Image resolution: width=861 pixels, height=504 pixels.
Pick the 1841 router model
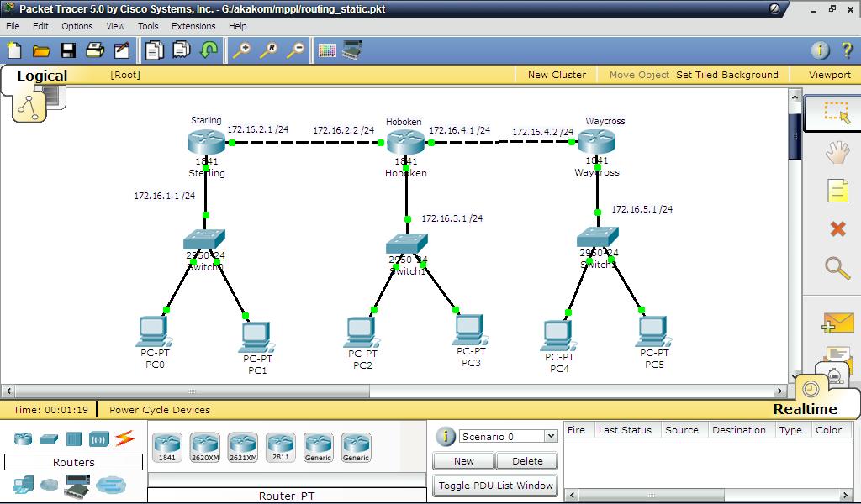[167, 448]
